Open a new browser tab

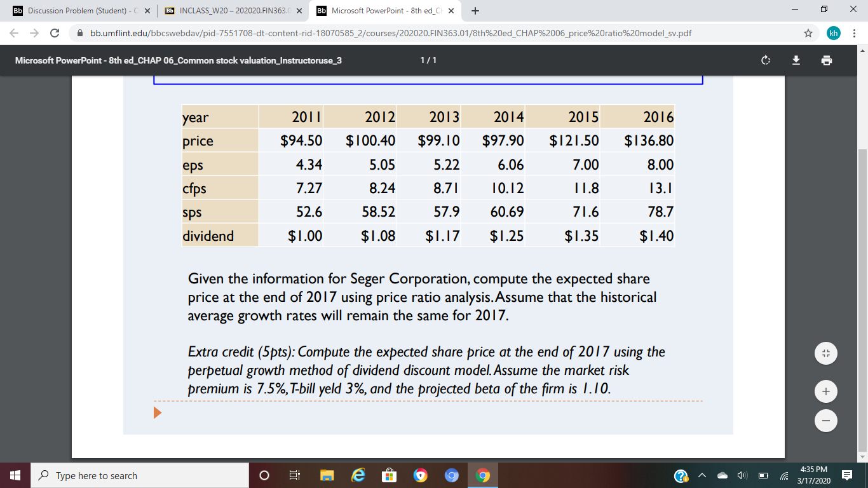[x=475, y=11]
